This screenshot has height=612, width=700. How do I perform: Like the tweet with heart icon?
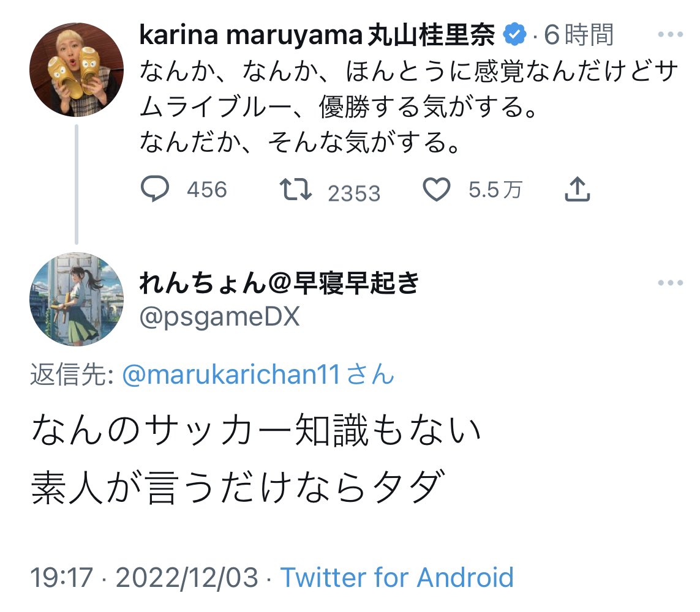pos(437,189)
